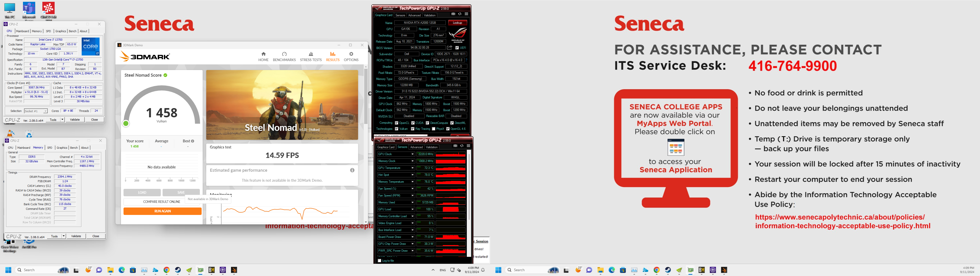Click GPU Load sensor graph
This screenshot has width=980, height=276.
pyautogui.click(x=450, y=209)
